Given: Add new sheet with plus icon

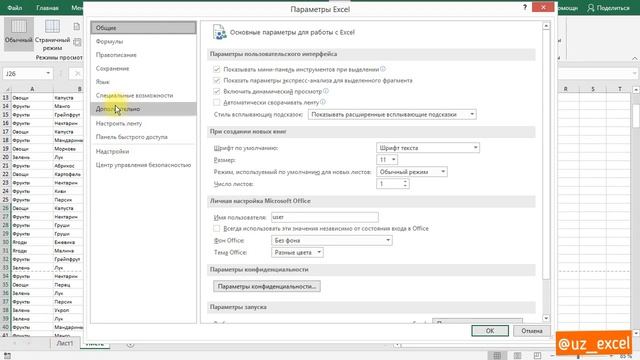Looking at the screenshot, I should pos(130,344).
